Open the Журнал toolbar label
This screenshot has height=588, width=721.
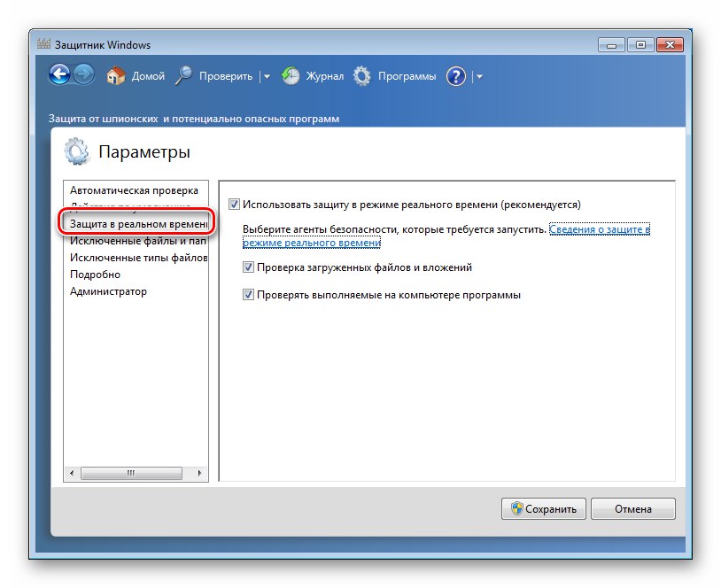point(325,76)
